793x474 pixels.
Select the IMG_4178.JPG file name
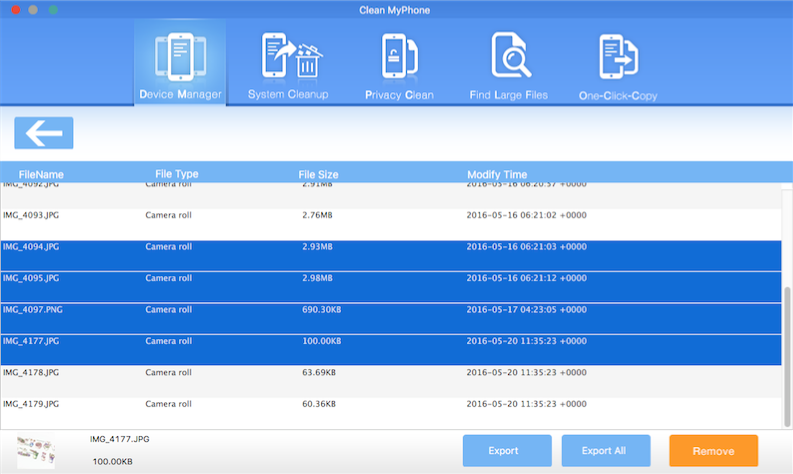[x=31, y=372]
